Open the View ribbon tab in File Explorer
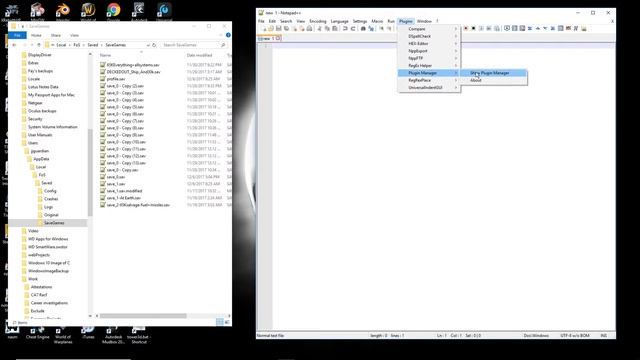Screen dimensions: 640x360 click(x=74, y=36)
